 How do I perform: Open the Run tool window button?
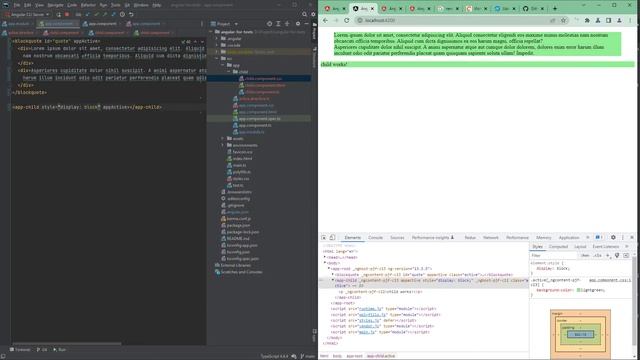pos(60,350)
